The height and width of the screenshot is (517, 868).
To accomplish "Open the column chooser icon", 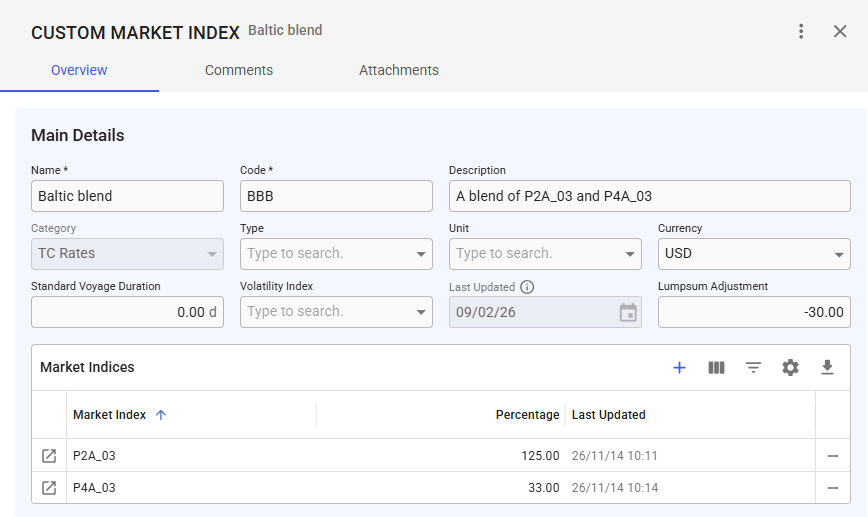I will pos(716,368).
